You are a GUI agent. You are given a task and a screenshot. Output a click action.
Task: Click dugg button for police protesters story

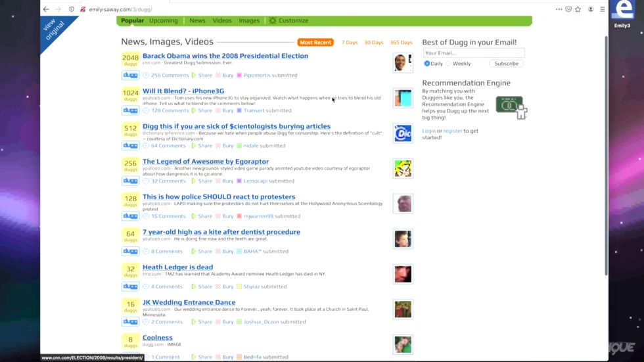130,216
